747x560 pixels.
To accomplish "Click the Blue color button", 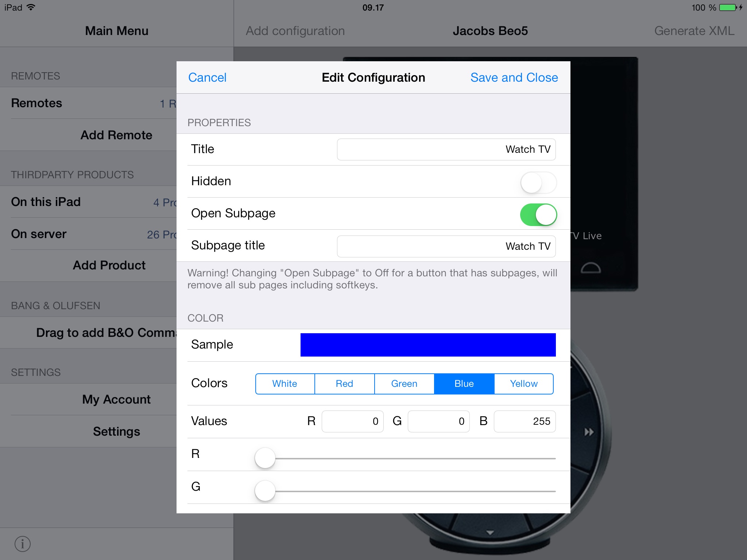I will [x=464, y=384].
